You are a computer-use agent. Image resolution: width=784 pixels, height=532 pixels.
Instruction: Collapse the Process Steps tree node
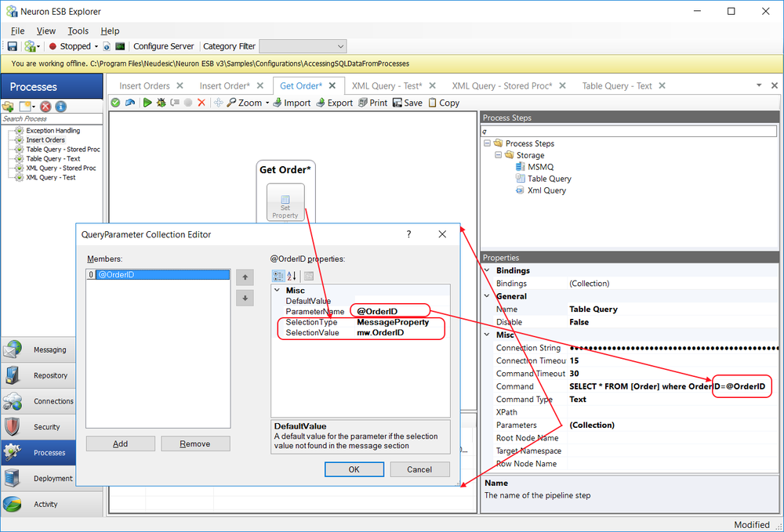[487, 143]
